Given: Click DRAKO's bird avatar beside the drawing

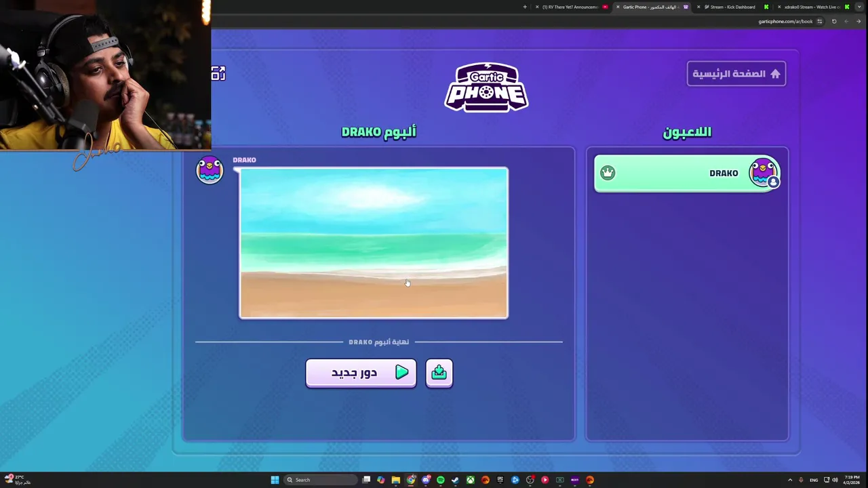Looking at the screenshot, I should [x=210, y=169].
